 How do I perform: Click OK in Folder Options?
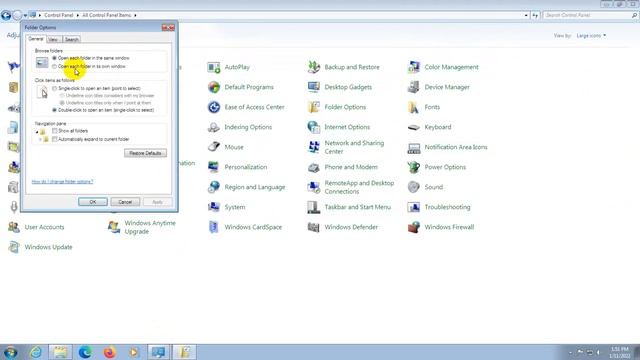93,202
